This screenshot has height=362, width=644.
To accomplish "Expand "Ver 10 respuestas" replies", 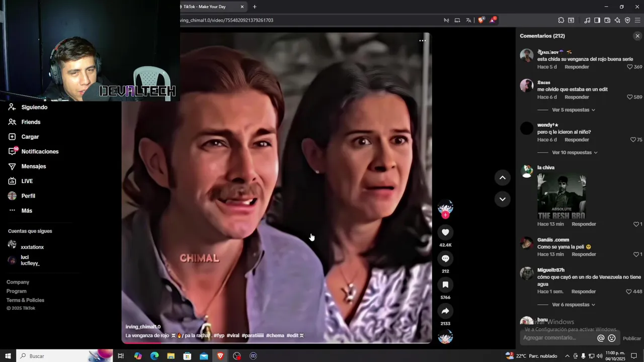I will [575, 152].
